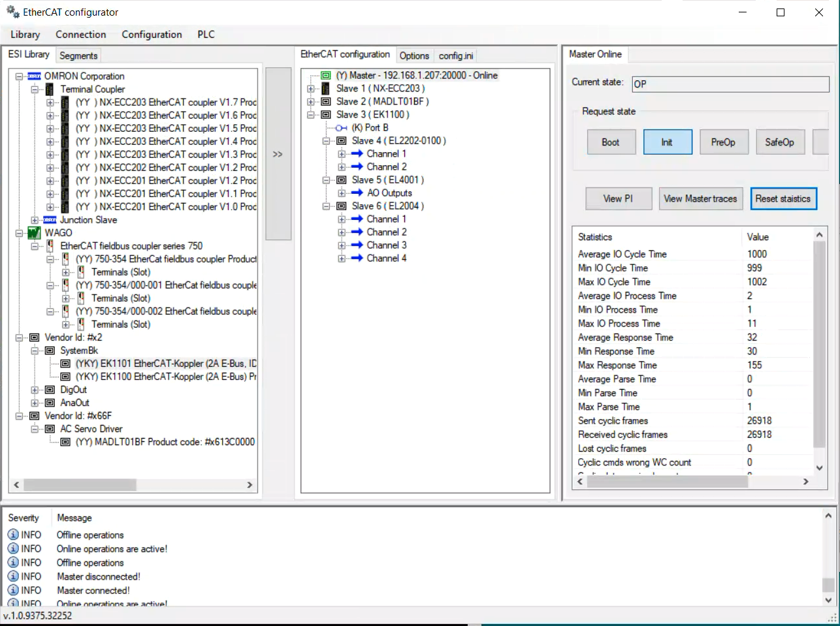Viewport: 840px width, 626px height.
Task: Click the OMRON Corporation vendor logo icon
Action: (x=35, y=76)
